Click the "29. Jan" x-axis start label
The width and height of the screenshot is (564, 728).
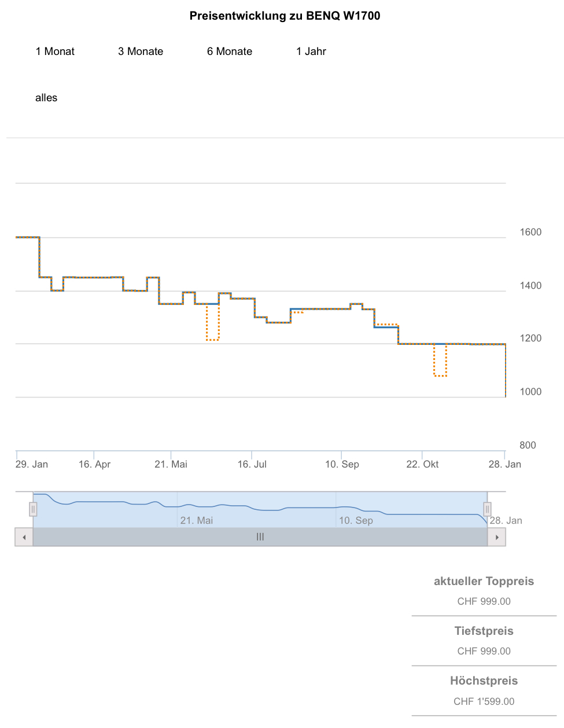32,464
